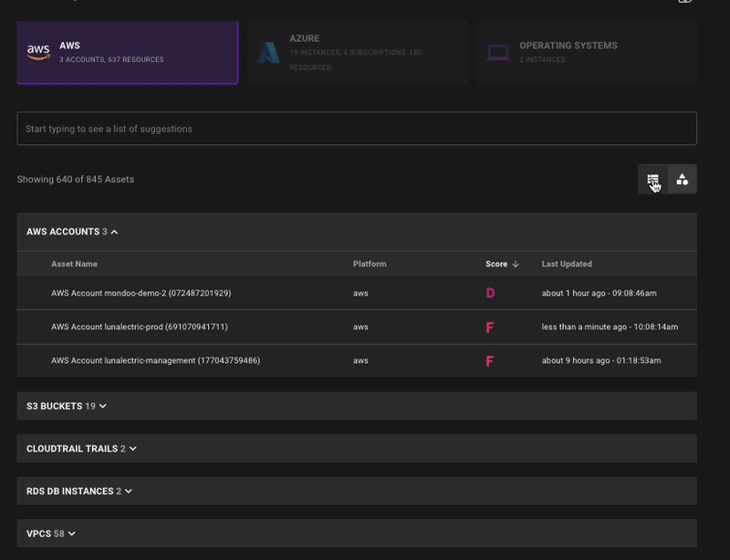Click the F score for lunalectric-management

tap(490, 361)
